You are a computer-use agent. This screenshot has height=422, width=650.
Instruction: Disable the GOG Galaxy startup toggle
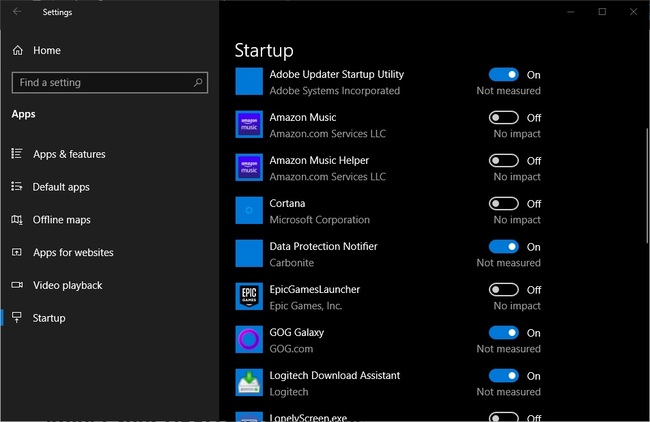[504, 332]
